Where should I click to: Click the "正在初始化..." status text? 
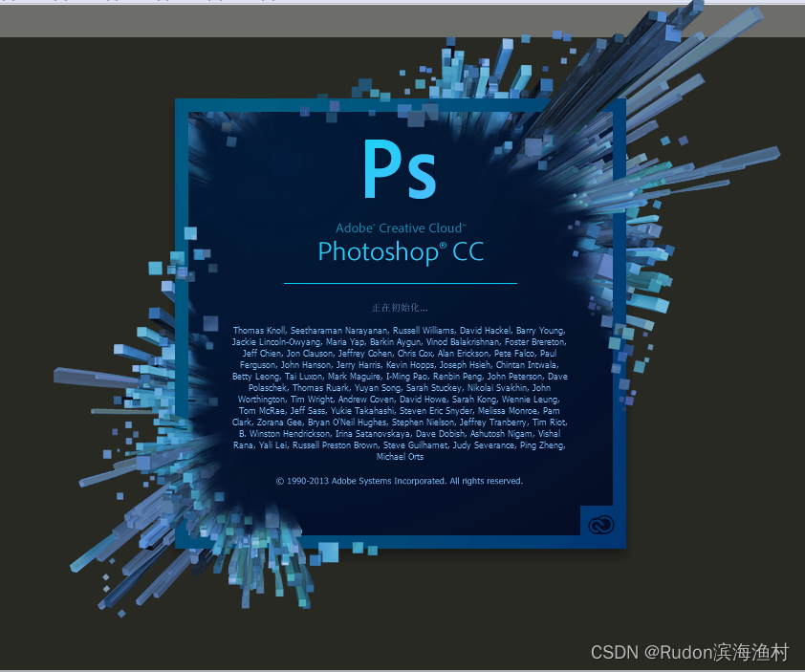click(x=400, y=308)
